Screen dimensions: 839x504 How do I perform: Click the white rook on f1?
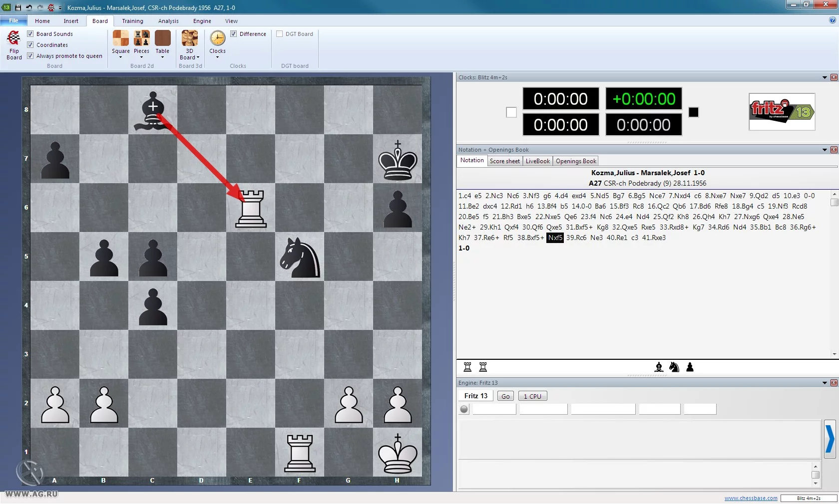pyautogui.click(x=300, y=453)
